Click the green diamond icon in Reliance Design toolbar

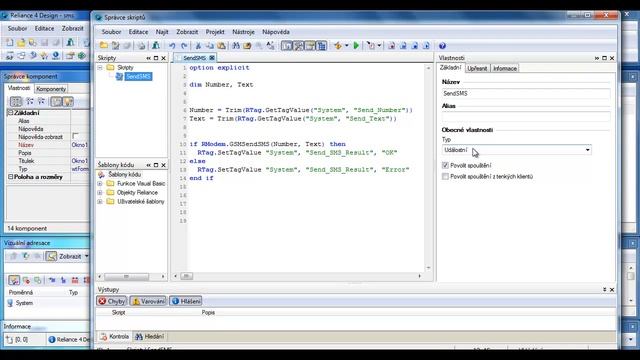[x=82, y=56]
